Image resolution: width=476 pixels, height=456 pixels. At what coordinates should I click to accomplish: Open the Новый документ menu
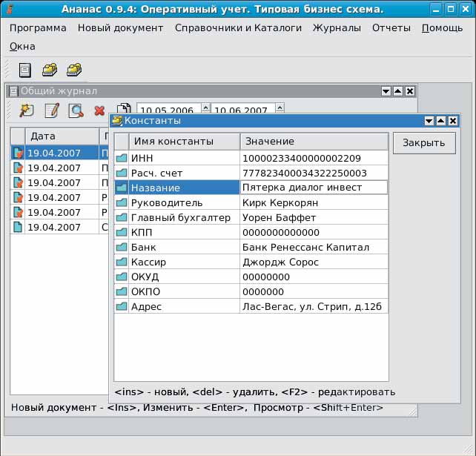pyautogui.click(x=121, y=28)
